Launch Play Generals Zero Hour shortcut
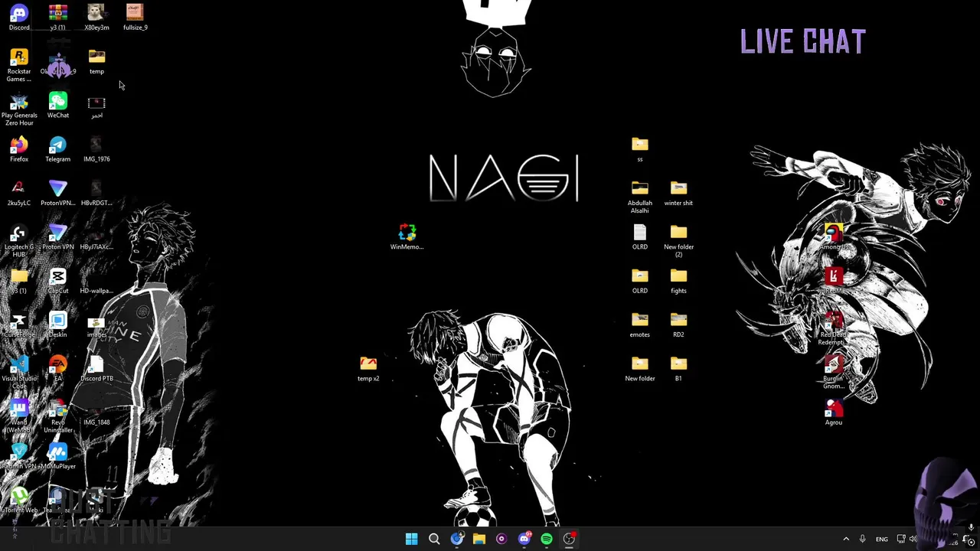 point(19,109)
